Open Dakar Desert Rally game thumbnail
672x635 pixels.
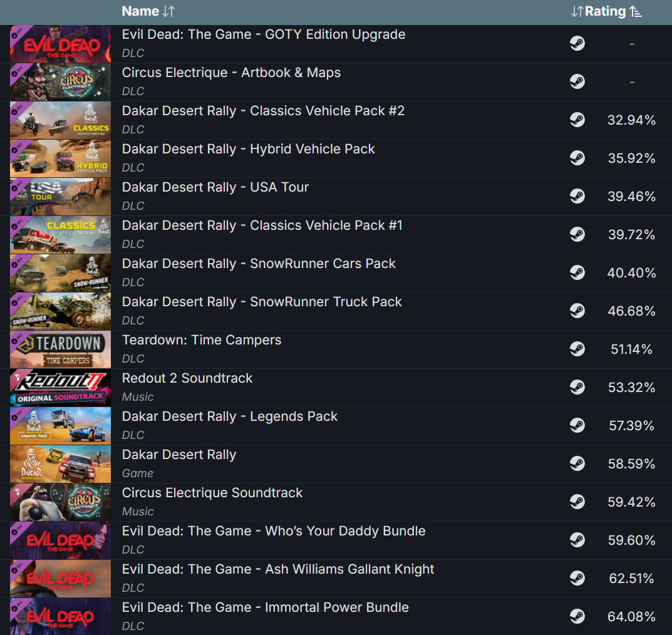coord(60,464)
